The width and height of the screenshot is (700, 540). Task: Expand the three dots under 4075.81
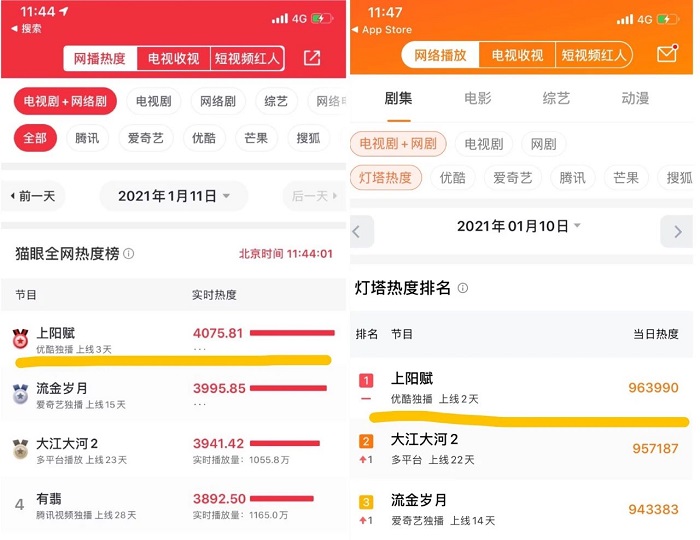pos(200,349)
